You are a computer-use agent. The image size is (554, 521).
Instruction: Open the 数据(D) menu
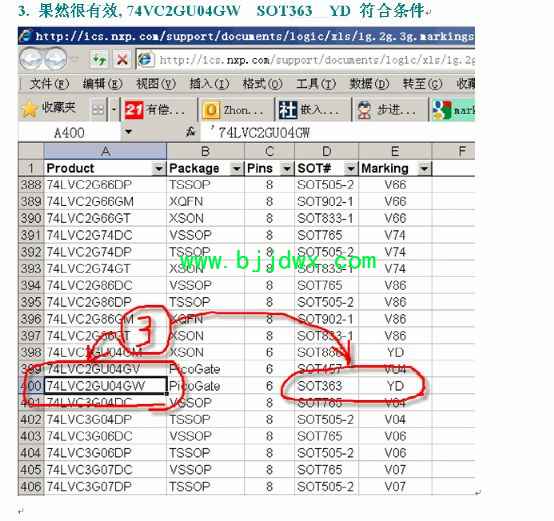pyautogui.click(x=369, y=84)
